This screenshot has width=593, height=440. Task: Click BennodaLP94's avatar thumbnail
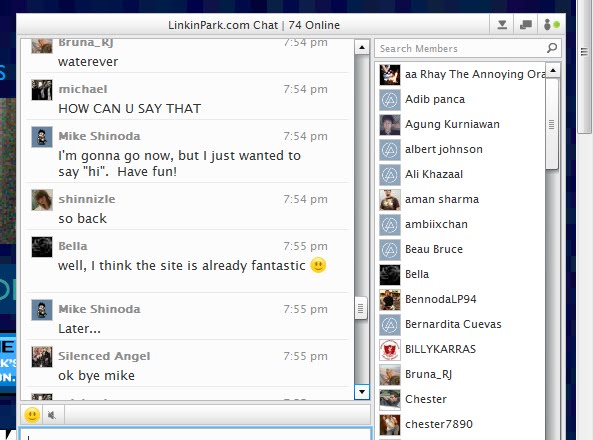click(390, 299)
